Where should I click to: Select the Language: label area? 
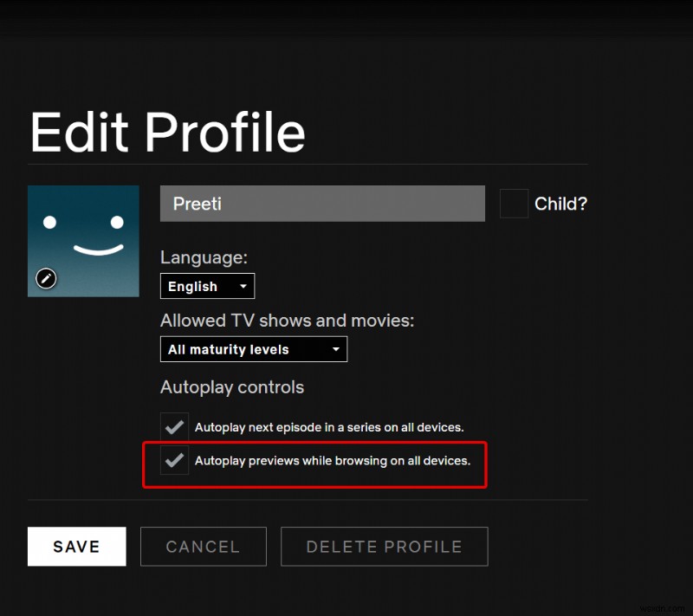click(x=204, y=257)
